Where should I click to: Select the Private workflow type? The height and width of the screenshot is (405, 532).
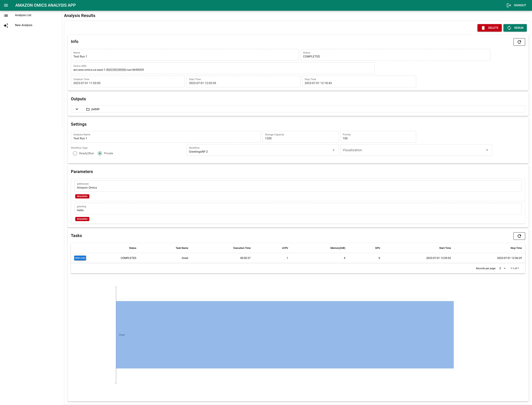point(100,153)
